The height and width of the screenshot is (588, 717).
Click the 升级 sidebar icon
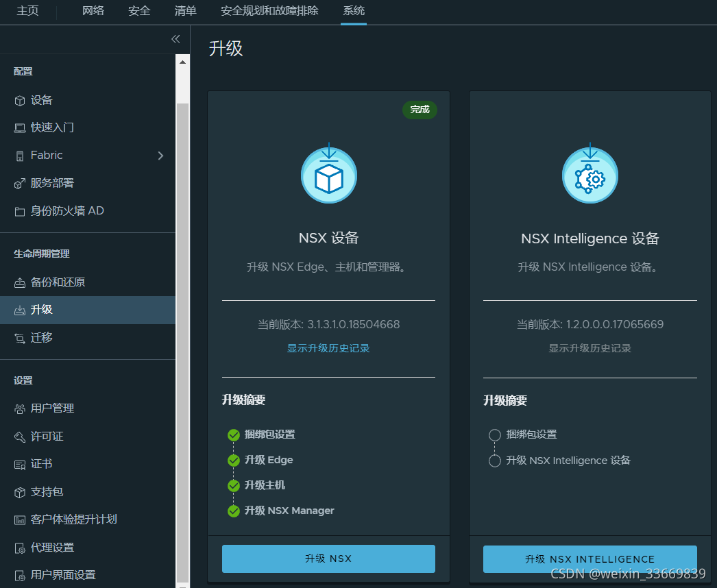[20, 310]
